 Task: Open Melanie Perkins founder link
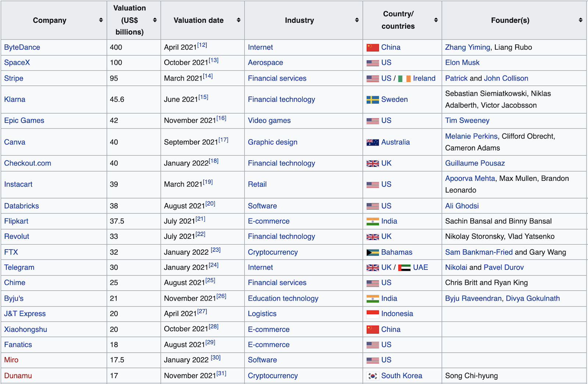click(471, 136)
